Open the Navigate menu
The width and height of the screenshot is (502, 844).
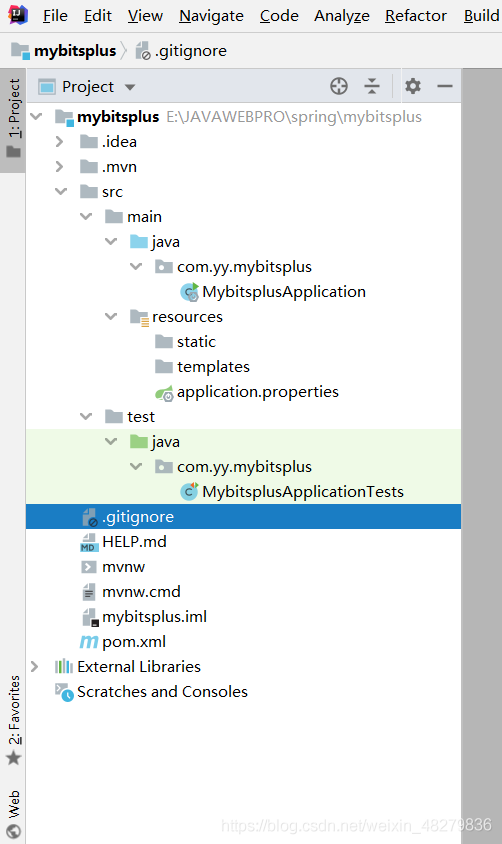point(211,16)
